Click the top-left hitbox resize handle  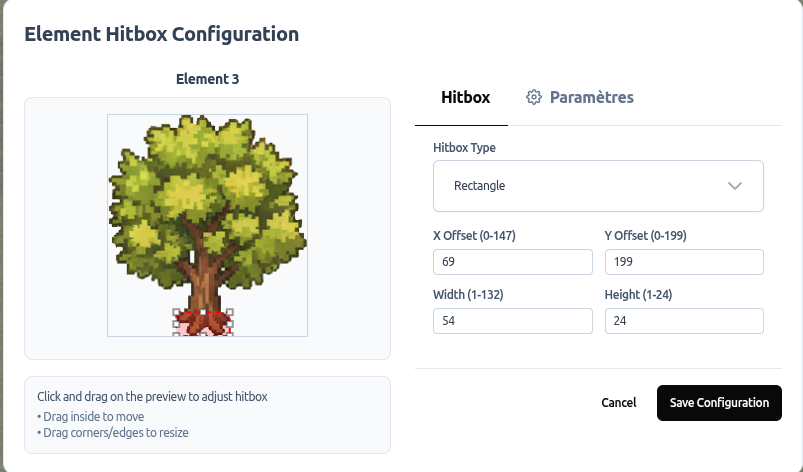(x=177, y=312)
